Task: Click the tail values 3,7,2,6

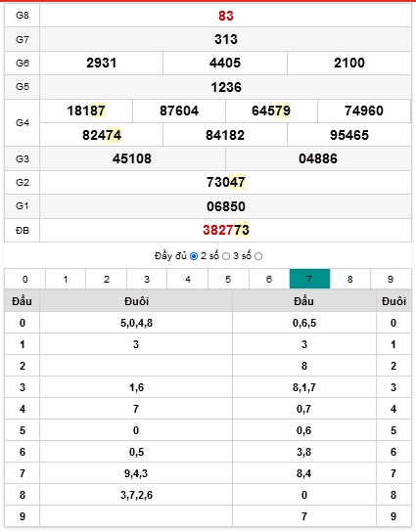Action: 136,495
